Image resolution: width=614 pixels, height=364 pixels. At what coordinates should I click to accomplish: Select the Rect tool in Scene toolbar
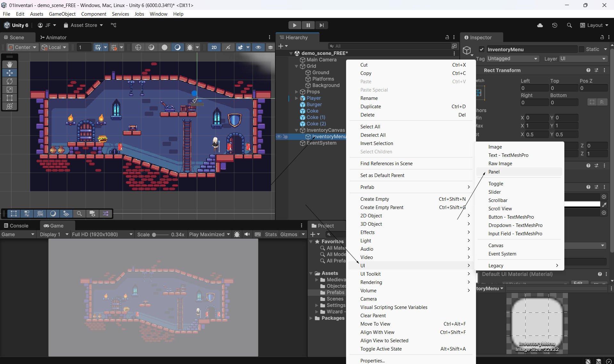(10, 98)
